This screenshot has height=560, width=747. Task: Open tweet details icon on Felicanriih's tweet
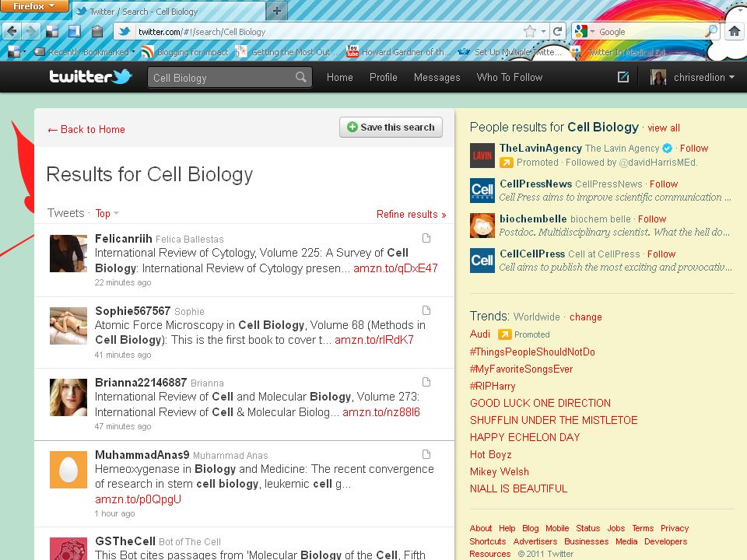[426, 238]
